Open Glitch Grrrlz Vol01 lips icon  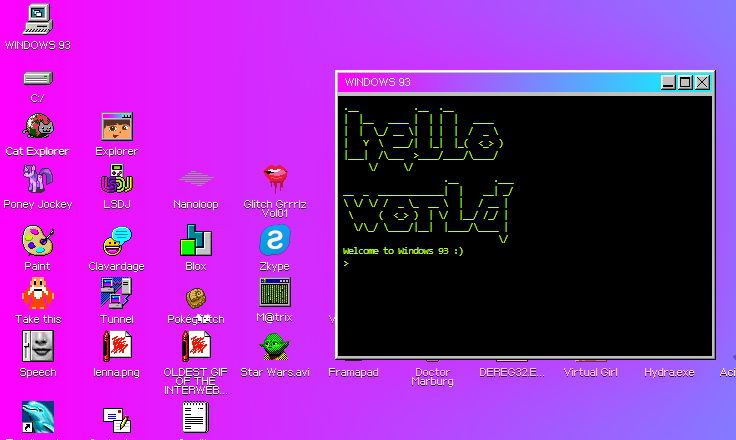pos(275,178)
